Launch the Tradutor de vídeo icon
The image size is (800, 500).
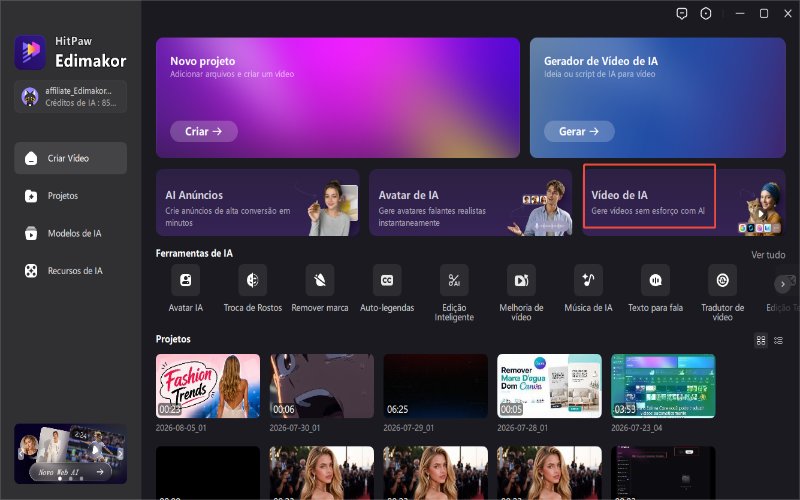click(x=722, y=280)
